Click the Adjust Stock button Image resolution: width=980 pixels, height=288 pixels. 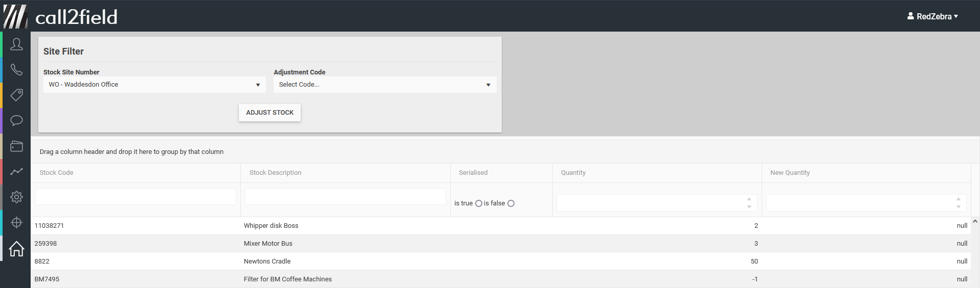click(x=269, y=113)
